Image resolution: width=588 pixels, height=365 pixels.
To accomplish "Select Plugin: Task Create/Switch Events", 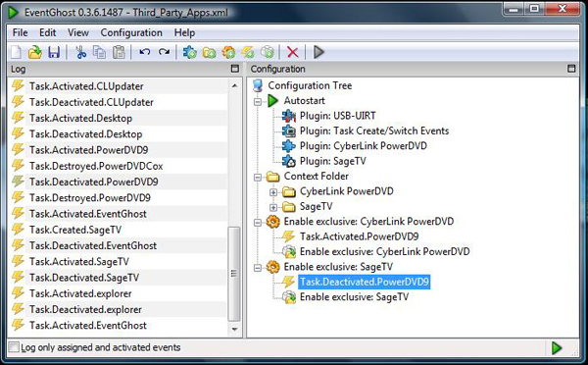I will point(374,130).
